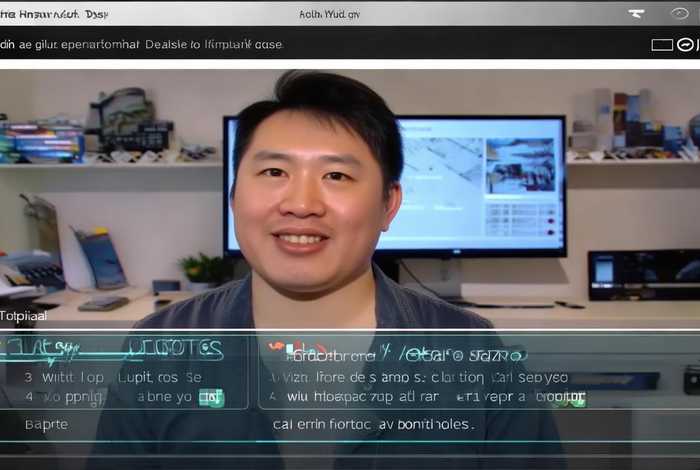The height and width of the screenshot is (470, 700).
Task: Click the green badge on the "abne yo" row
Action: click(x=211, y=398)
